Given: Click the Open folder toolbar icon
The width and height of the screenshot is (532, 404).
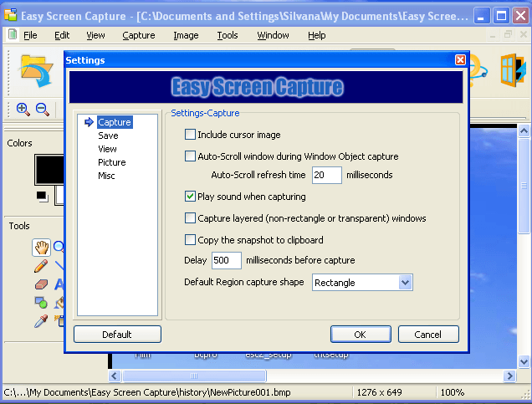Looking at the screenshot, I should tap(37, 71).
